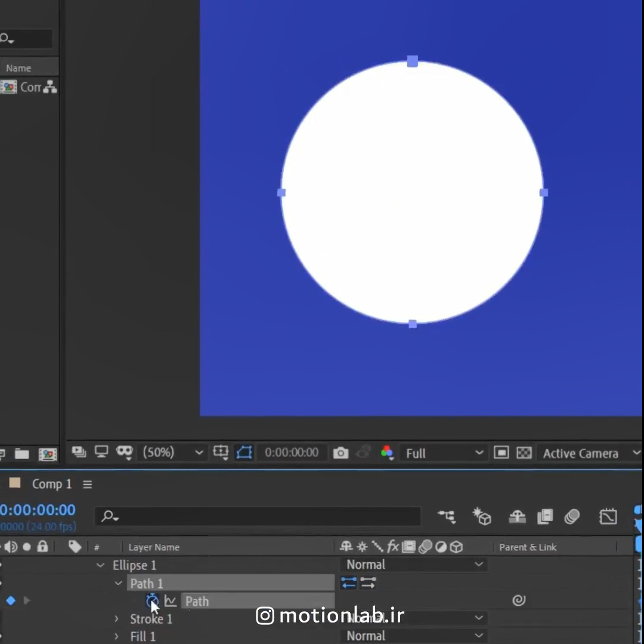Click the frame blending icon in timeline
Viewport: 644px width, 644px height.
(x=544, y=516)
